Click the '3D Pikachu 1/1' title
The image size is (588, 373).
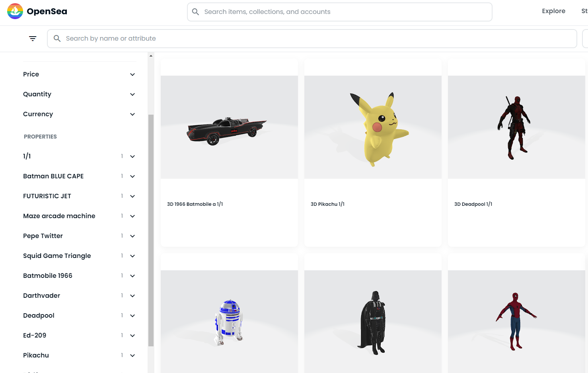pyautogui.click(x=327, y=204)
